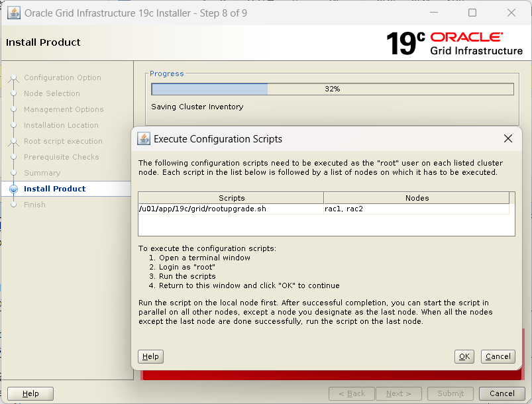Click the installer's bottom Help button

point(30,393)
